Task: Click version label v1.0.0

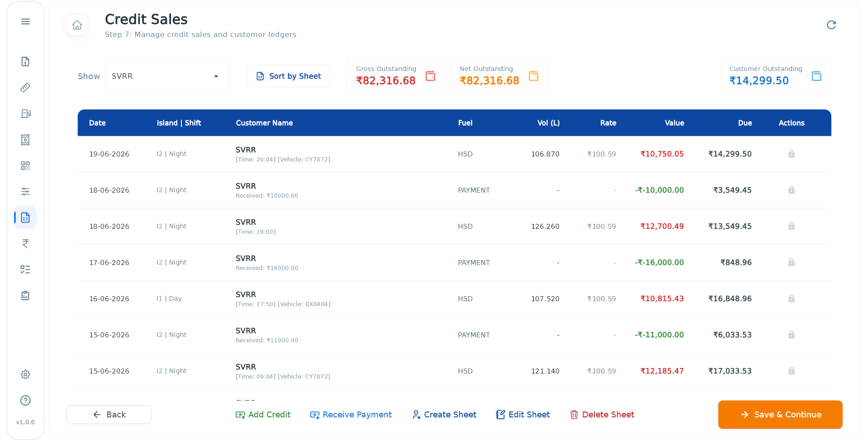Action: click(x=25, y=422)
